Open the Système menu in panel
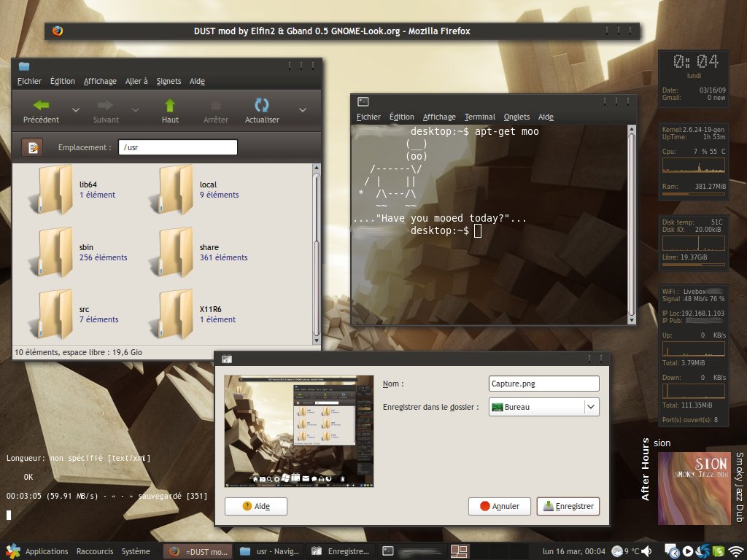 coord(136,551)
